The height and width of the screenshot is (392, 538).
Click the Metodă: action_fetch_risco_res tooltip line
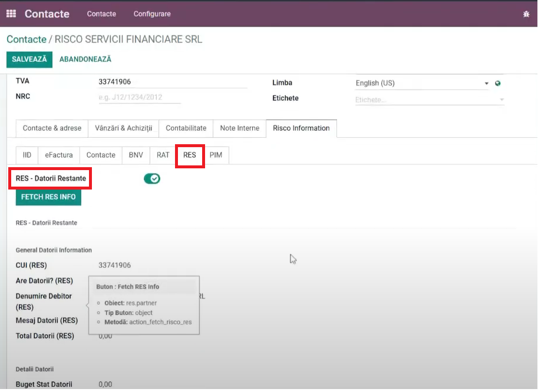point(148,323)
